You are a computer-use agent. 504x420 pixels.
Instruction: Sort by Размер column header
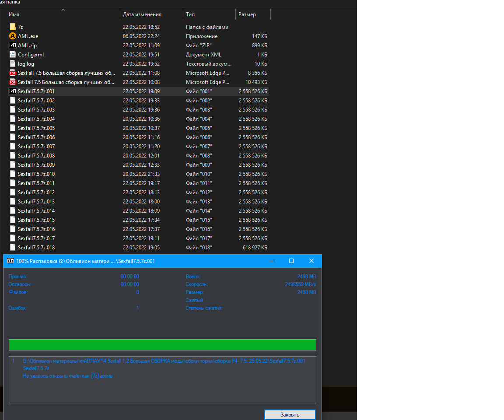[x=247, y=14]
